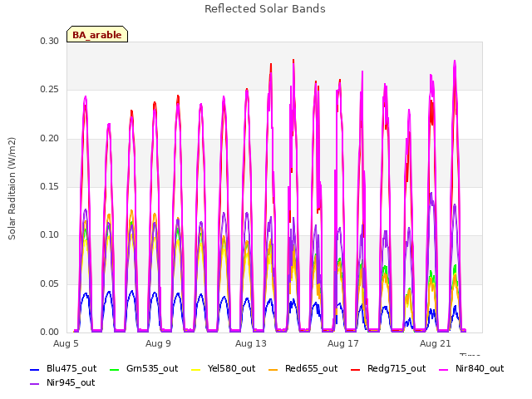Toggle the Nir840_out legend entry

click(471, 368)
